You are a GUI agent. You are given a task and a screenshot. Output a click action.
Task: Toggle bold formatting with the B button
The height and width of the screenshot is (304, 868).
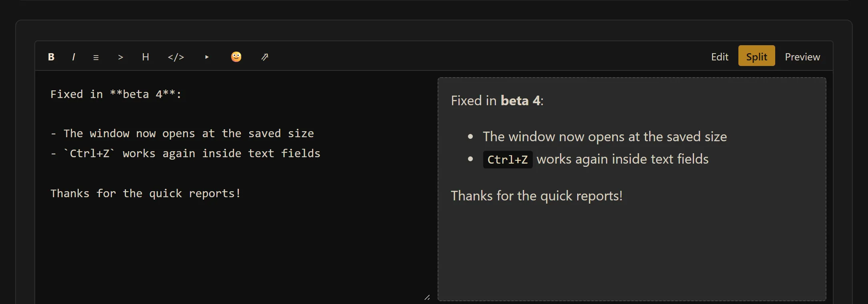[51, 57]
